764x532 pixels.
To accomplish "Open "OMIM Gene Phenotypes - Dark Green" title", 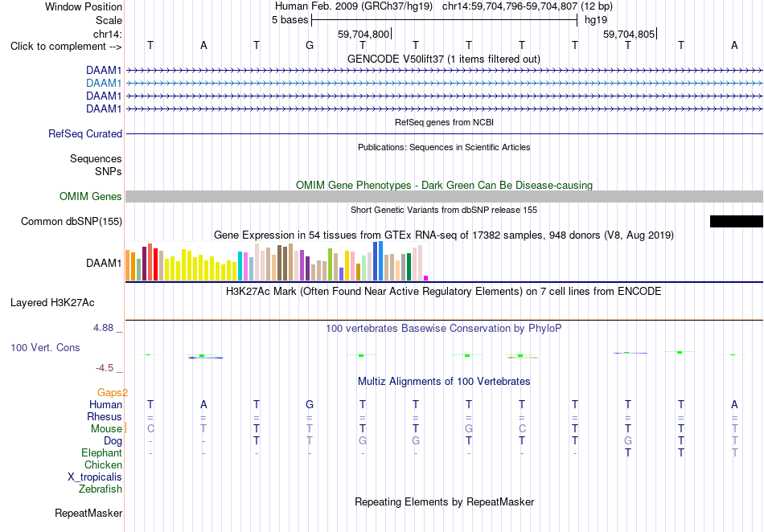I will tap(444, 185).
